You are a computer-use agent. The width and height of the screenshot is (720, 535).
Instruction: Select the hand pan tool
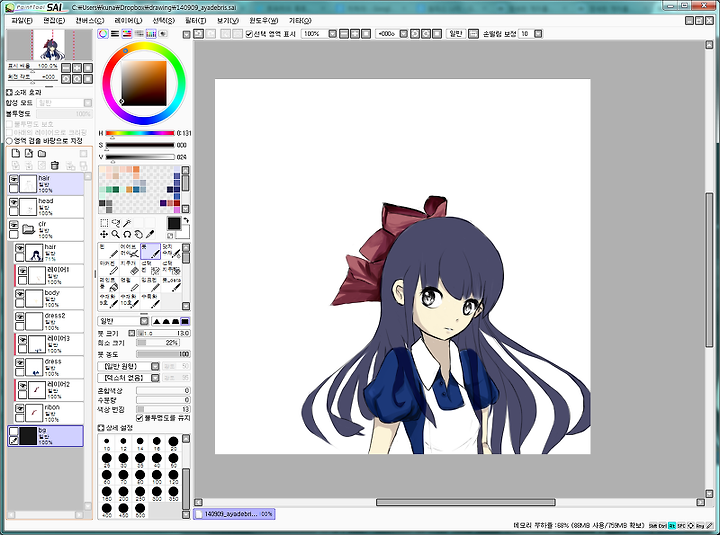click(138, 234)
